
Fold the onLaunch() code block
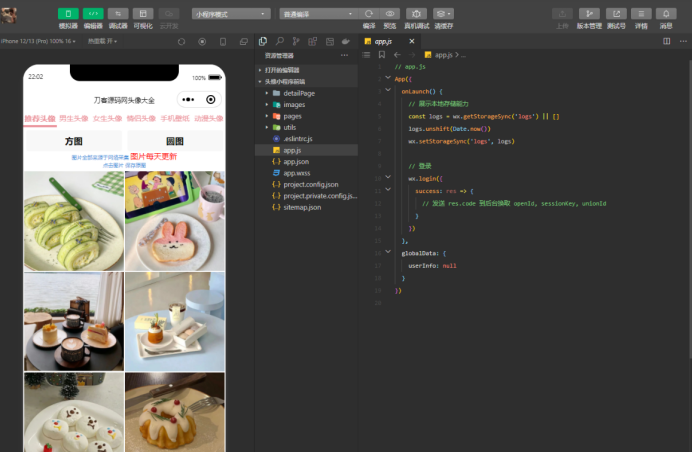(388, 90)
